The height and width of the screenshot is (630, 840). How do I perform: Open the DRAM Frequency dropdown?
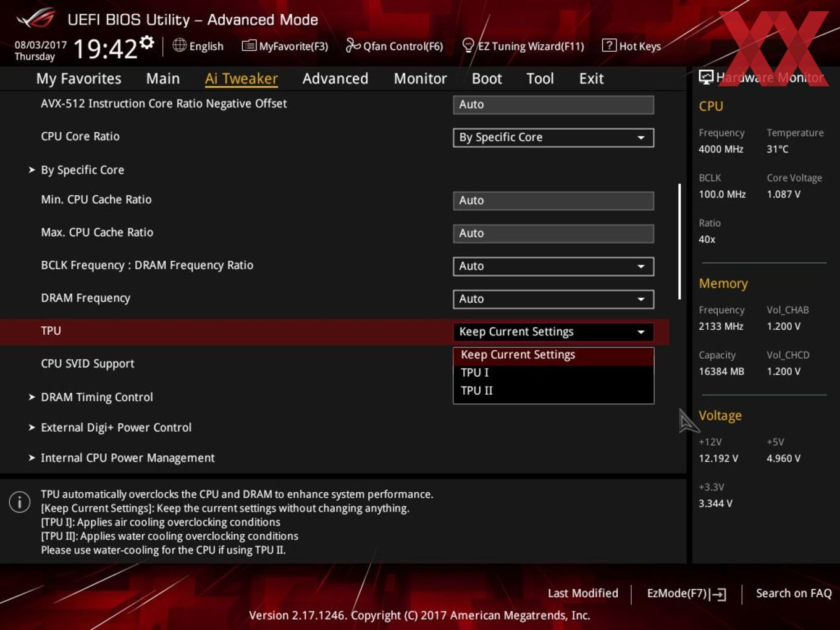553,299
